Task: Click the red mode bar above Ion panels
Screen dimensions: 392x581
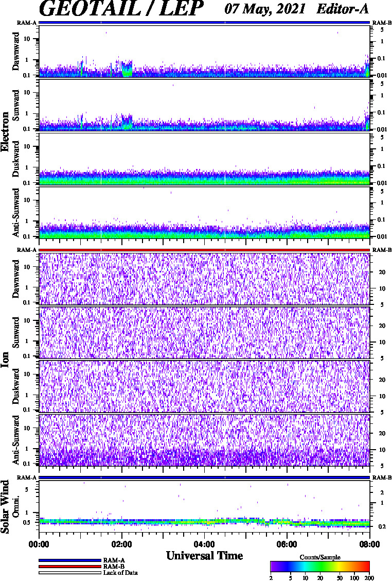Action: (x=204, y=250)
